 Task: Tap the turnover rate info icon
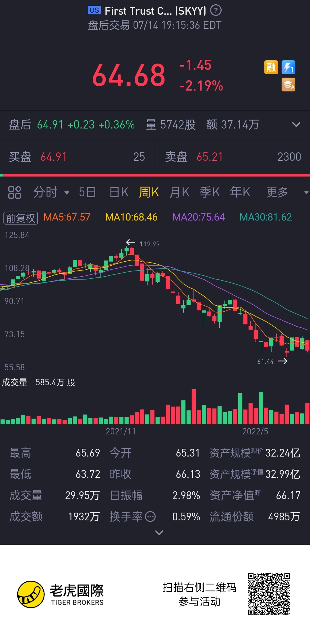click(x=150, y=517)
